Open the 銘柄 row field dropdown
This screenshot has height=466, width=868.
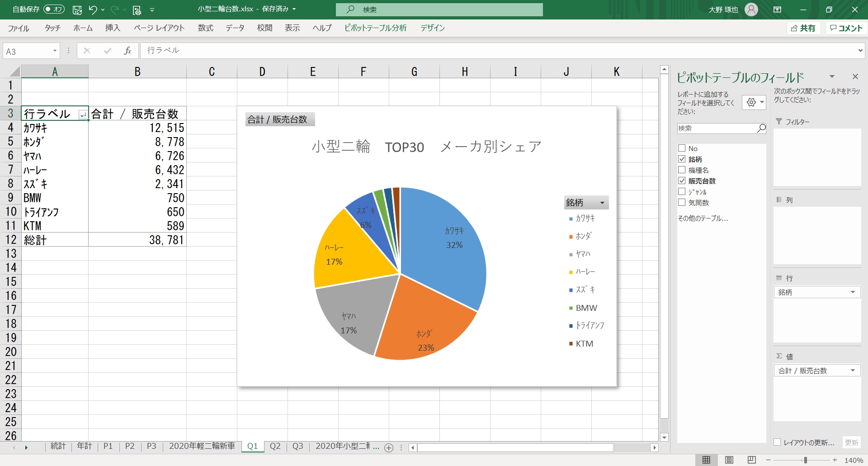tap(853, 292)
